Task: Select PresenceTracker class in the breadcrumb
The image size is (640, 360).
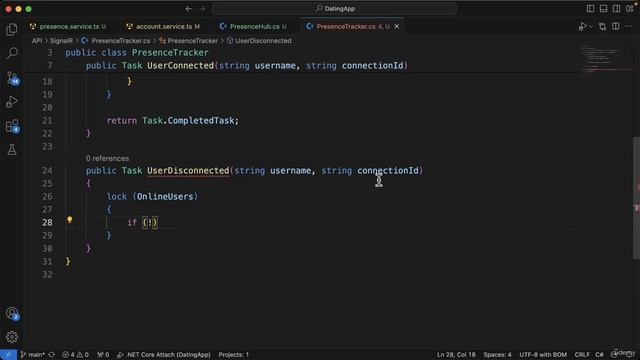Action: (189, 41)
